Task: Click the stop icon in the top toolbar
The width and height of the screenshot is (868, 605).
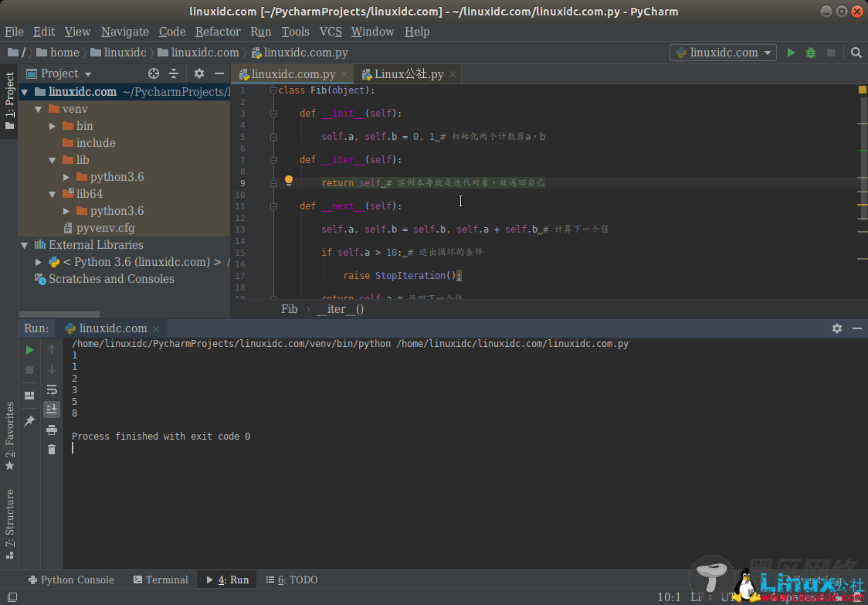Action: [x=831, y=53]
